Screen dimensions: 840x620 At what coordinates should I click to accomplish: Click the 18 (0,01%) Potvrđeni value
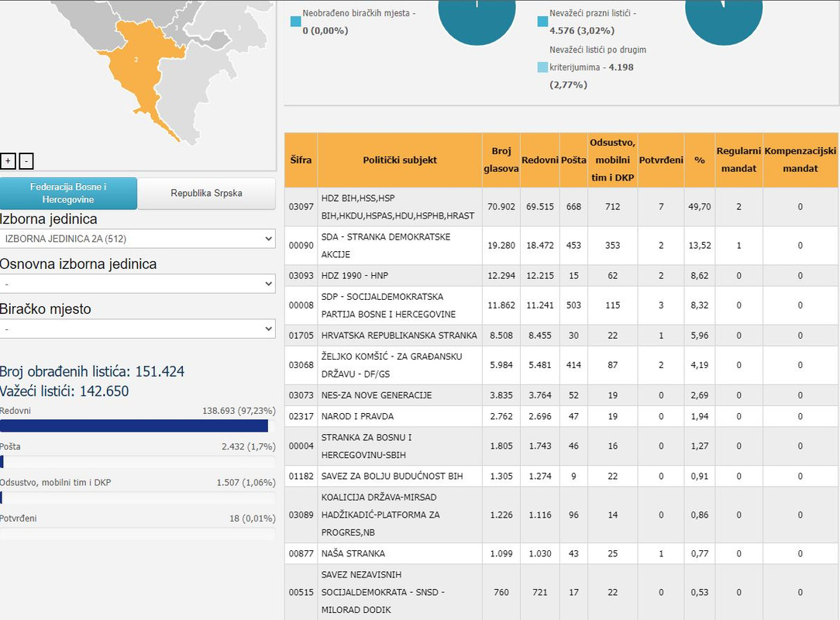coord(253,518)
